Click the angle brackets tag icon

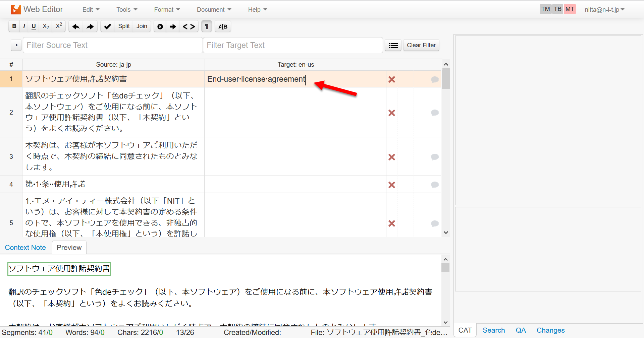189,26
